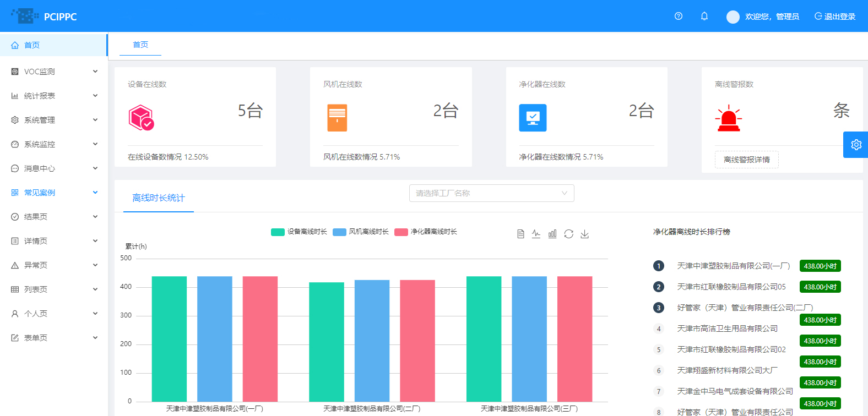
Task: Open the notification bell
Action: tap(704, 17)
